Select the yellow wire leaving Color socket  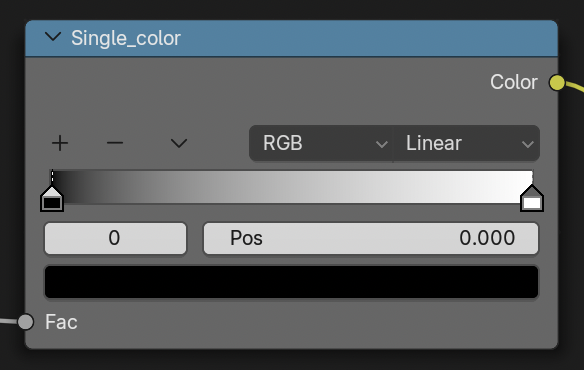[575, 87]
